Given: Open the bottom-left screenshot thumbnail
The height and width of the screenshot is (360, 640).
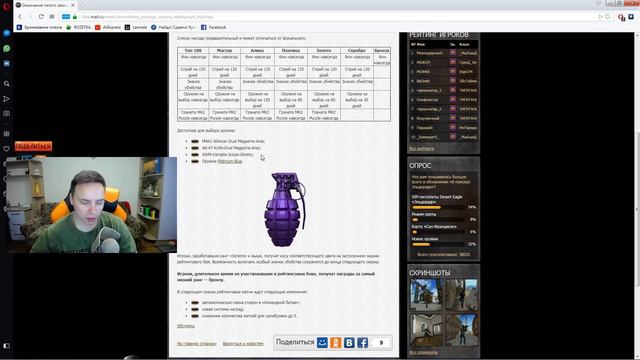Looking at the screenshot, I should pyautogui.click(x=426, y=330).
